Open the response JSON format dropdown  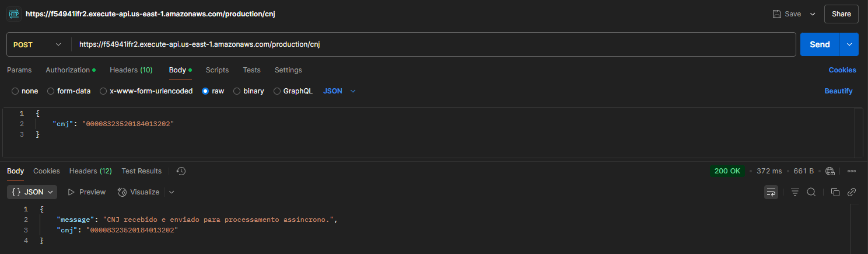coord(32,192)
